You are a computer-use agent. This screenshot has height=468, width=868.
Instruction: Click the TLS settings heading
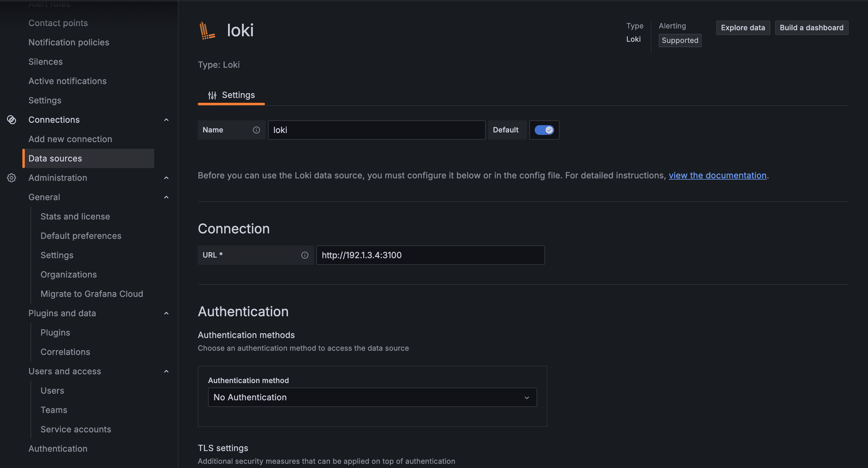tap(223, 448)
